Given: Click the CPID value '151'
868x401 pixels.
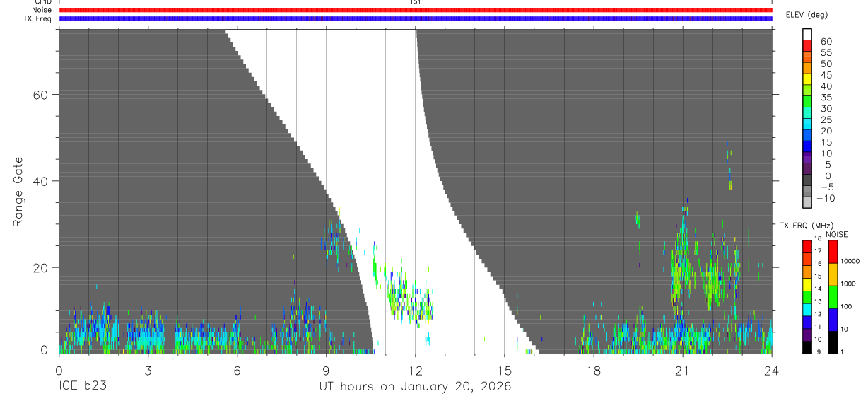Looking at the screenshot, I should [x=416, y=2].
